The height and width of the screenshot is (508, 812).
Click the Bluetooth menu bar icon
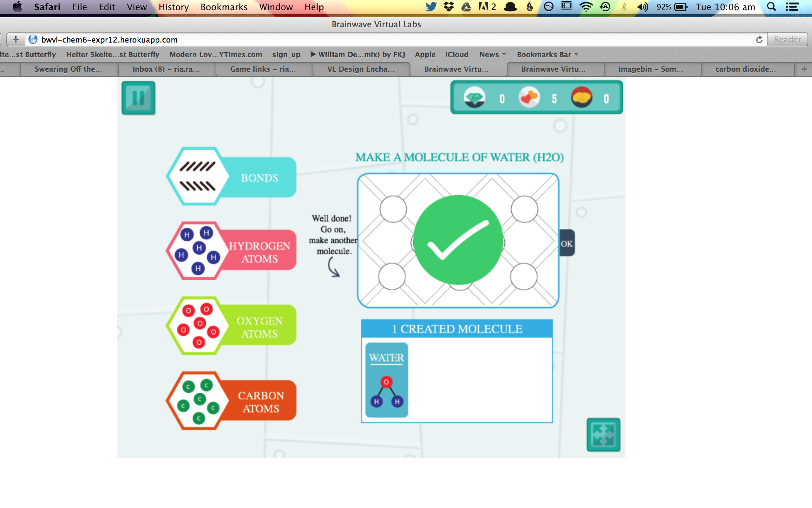(624, 7)
